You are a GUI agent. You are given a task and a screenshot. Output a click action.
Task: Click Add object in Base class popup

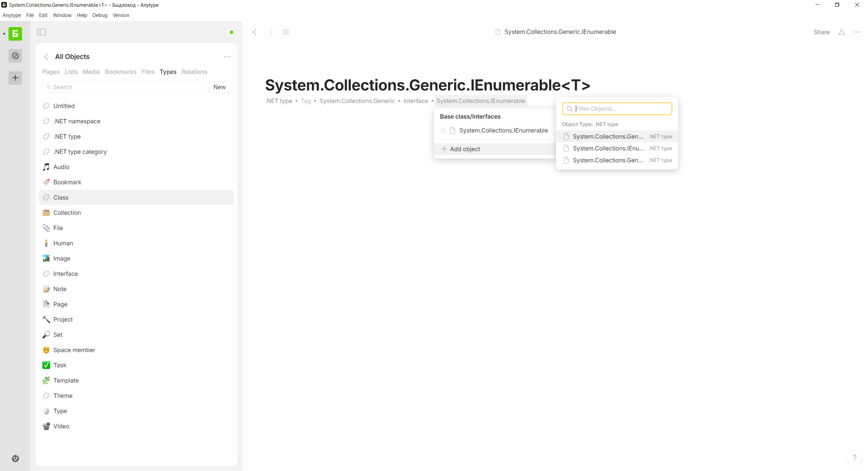coord(495,149)
